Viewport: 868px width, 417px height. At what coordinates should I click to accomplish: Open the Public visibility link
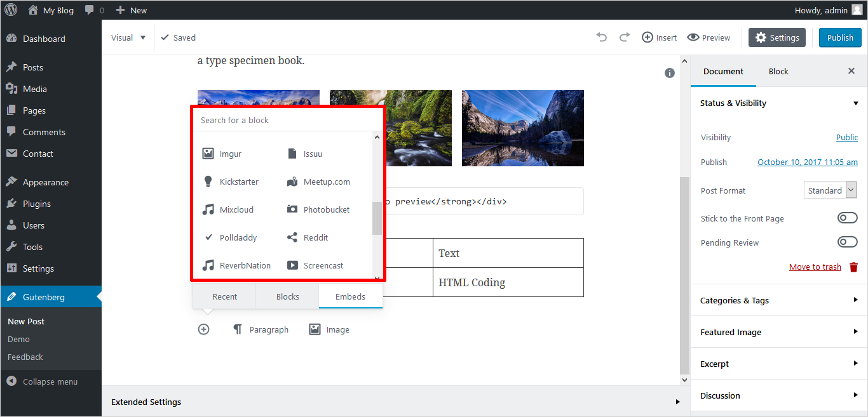coord(846,137)
